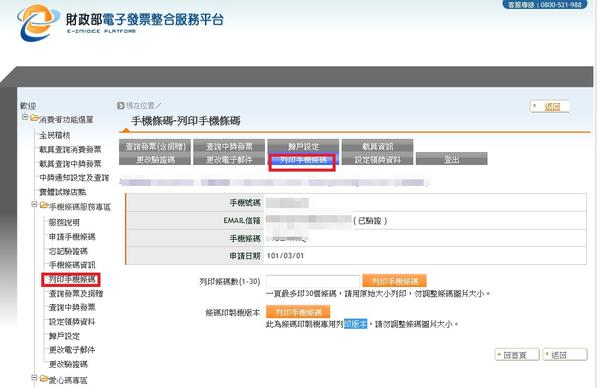The image size is (600, 388).
Task: Switch to 列印手機條碼 tab
Action: click(x=303, y=160)
